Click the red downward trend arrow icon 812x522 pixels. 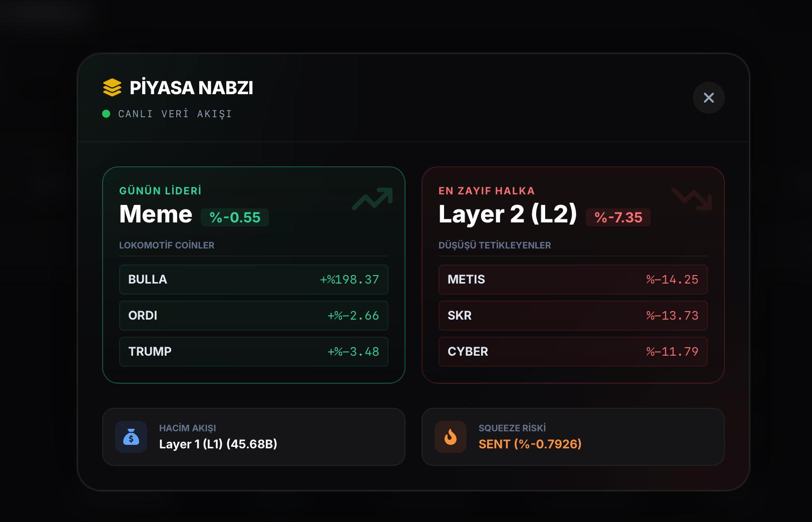(692, 199)
